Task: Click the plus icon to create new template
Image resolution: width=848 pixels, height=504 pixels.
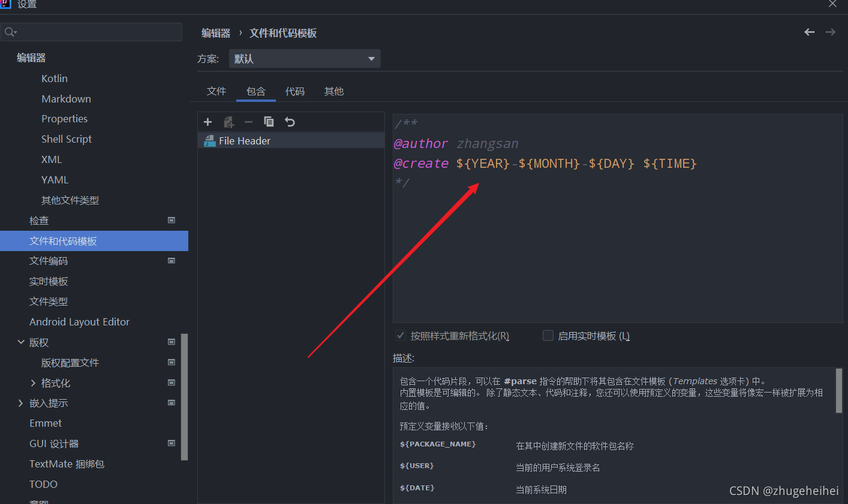Action: (x=208, y=122)
